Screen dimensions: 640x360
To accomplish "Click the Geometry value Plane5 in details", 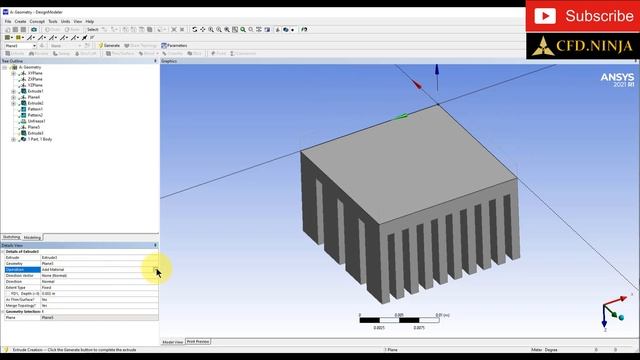I will 99,264.
